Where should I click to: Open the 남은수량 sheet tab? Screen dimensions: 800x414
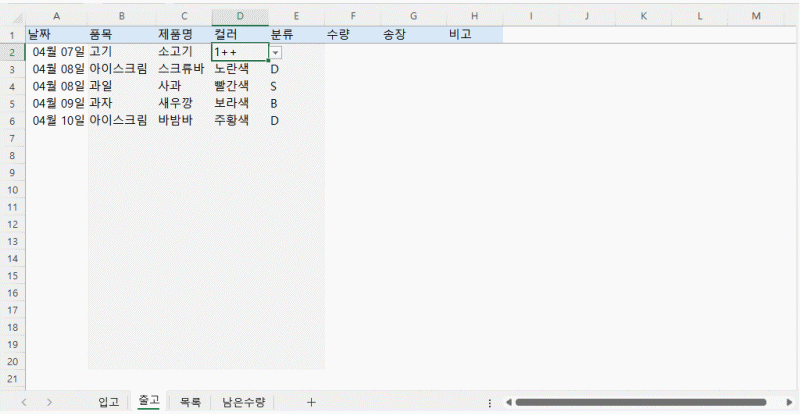pos(244,402)
